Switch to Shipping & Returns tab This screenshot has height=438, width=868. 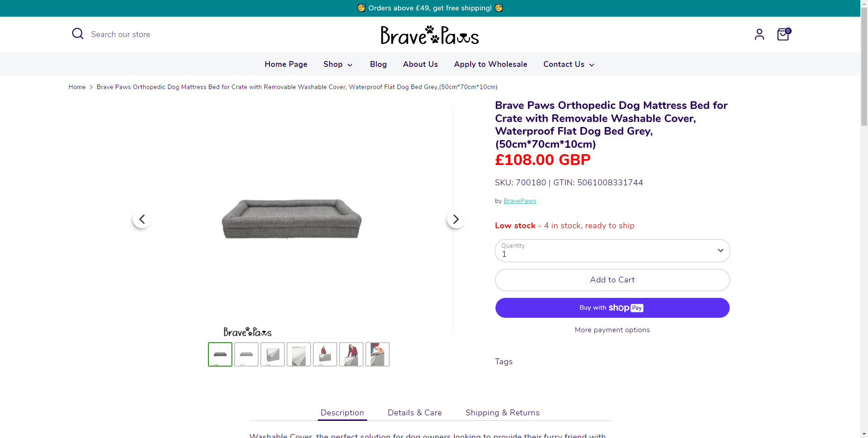point(502,413)
